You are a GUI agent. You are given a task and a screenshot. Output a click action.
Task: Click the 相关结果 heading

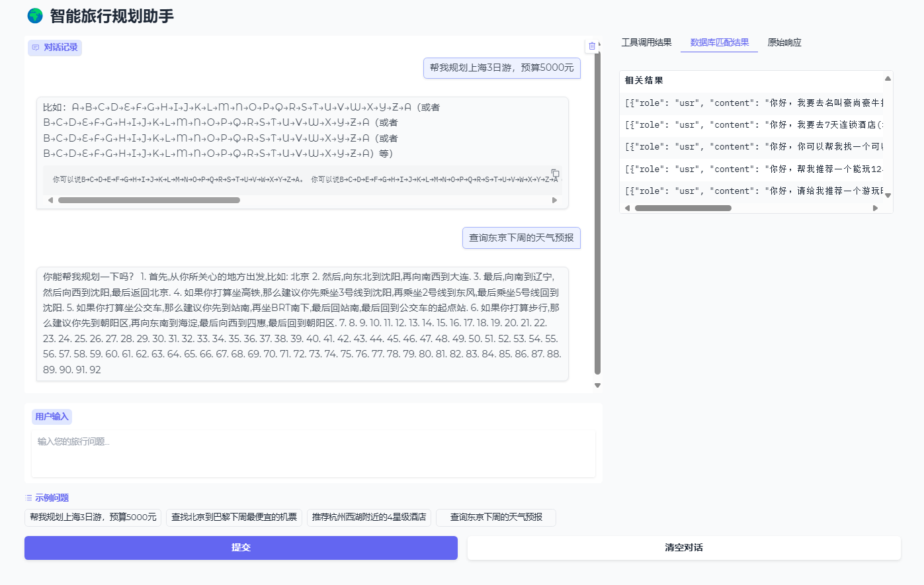[x=644, y=81]
